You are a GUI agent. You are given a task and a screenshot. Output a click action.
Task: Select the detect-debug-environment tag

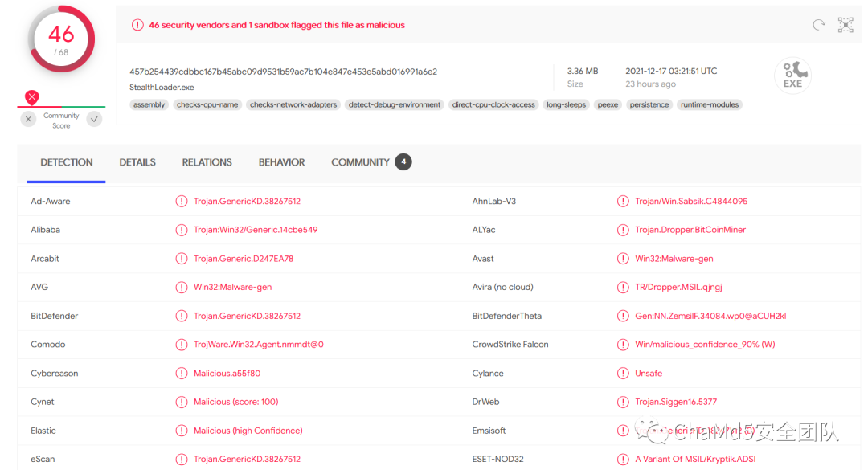click(395, 104)
